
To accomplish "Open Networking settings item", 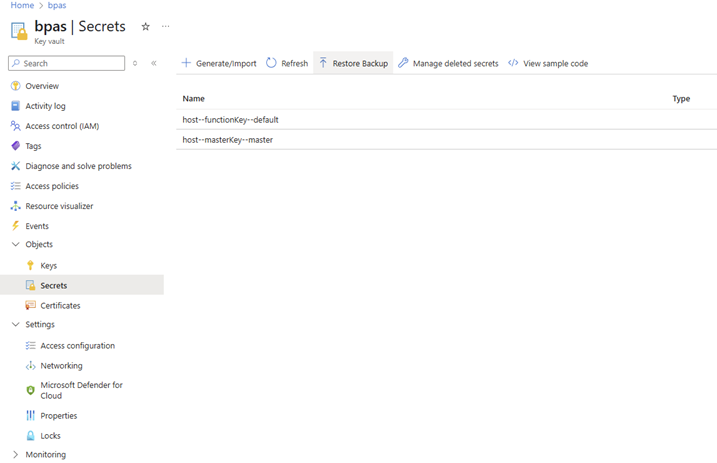I will coord(61,366).
